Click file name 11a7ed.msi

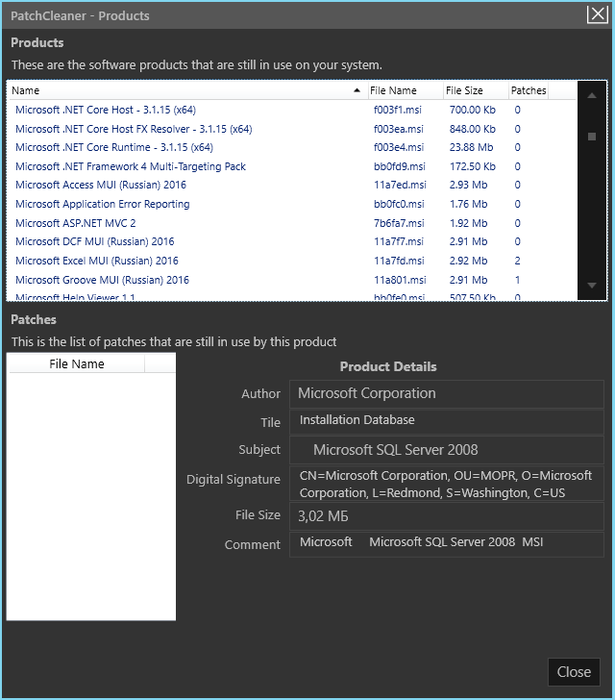coord(400,185)
